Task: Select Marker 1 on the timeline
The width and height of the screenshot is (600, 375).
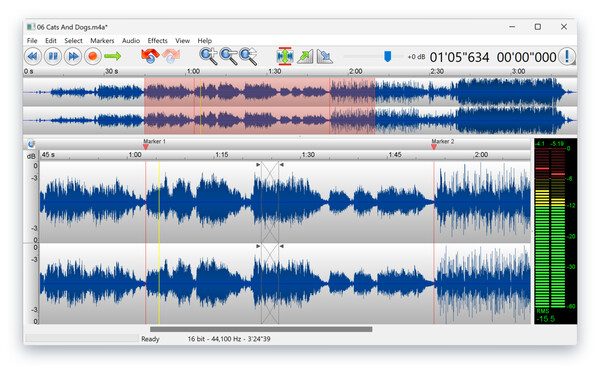Action: click(146, 147)
